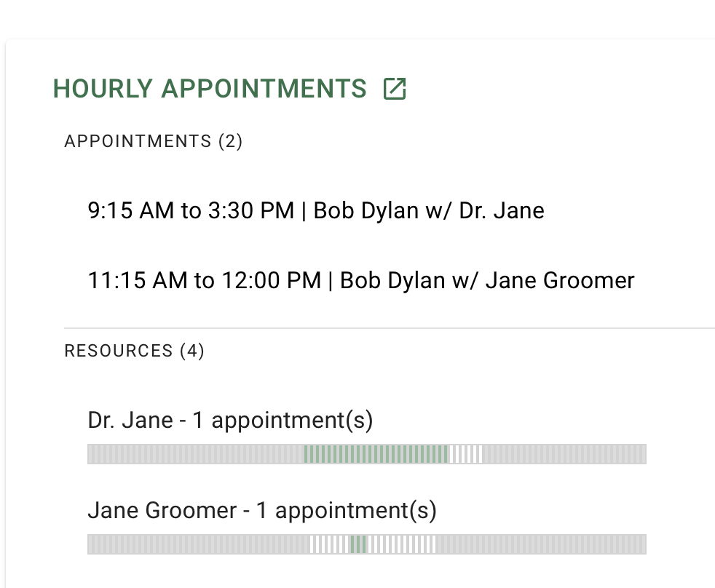Click green booked segment on Dr. Jane's timeline
The width and height of the screenshot is (715, 588).
(x=376, y=454)
